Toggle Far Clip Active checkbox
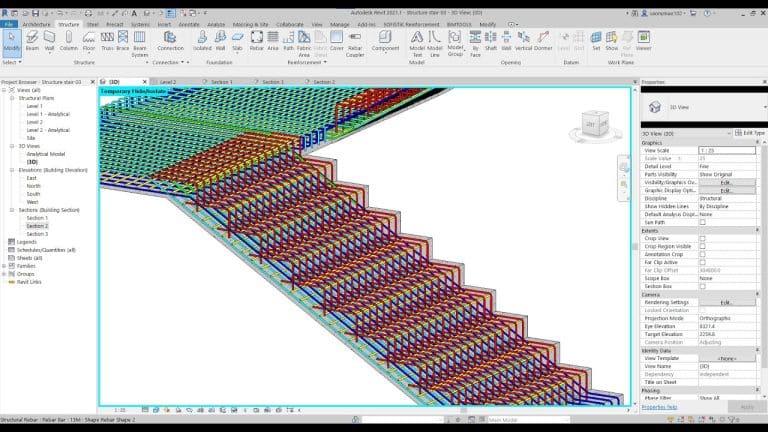The image size is (768, 432). tap(702, 263)
